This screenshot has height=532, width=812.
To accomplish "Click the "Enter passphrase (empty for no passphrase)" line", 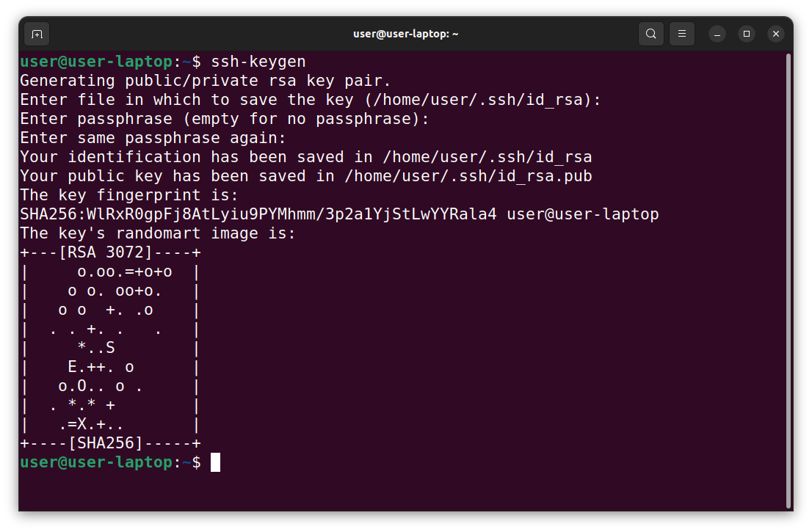I will tap(224, 119).
